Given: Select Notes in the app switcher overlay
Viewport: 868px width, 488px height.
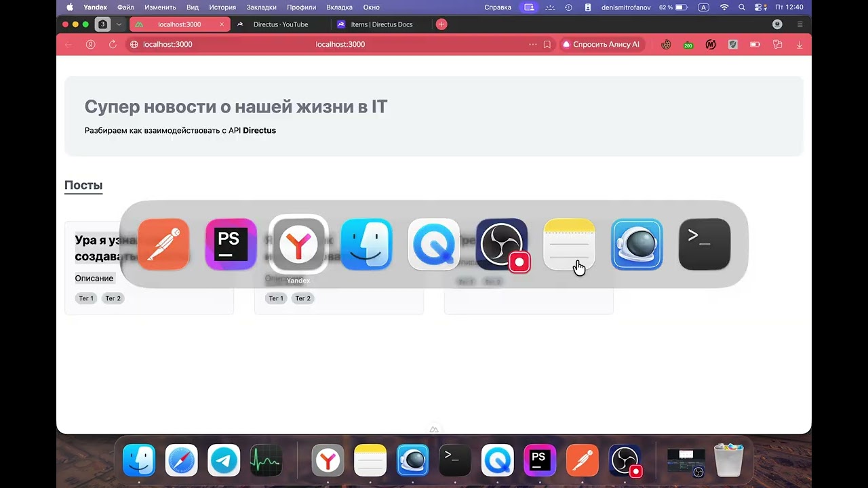Looking at the screenshot, I should point(570,244).
